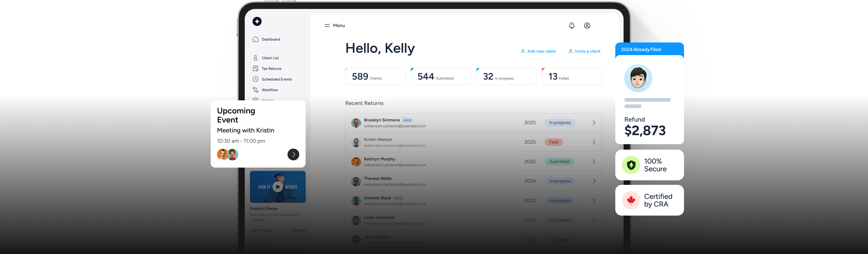
Task: Open the 589 Clients stat card
Action: [x=375, y=76]
